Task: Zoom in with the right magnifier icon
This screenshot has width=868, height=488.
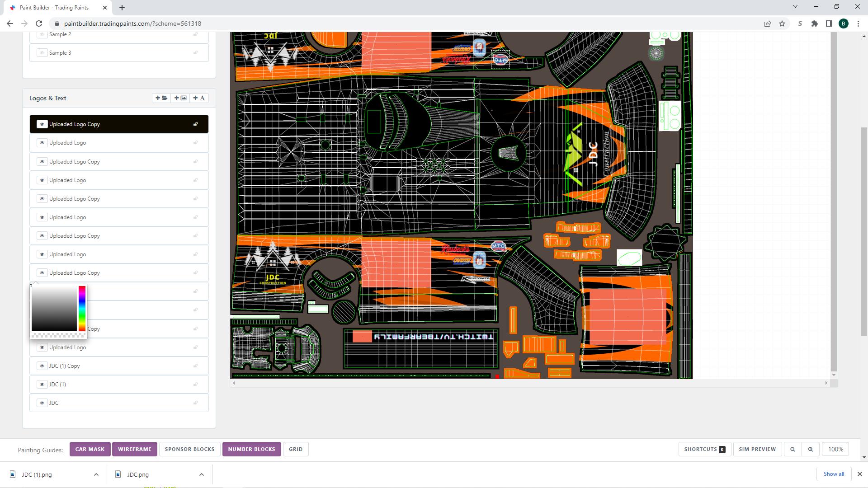Action: click(811, 449)
